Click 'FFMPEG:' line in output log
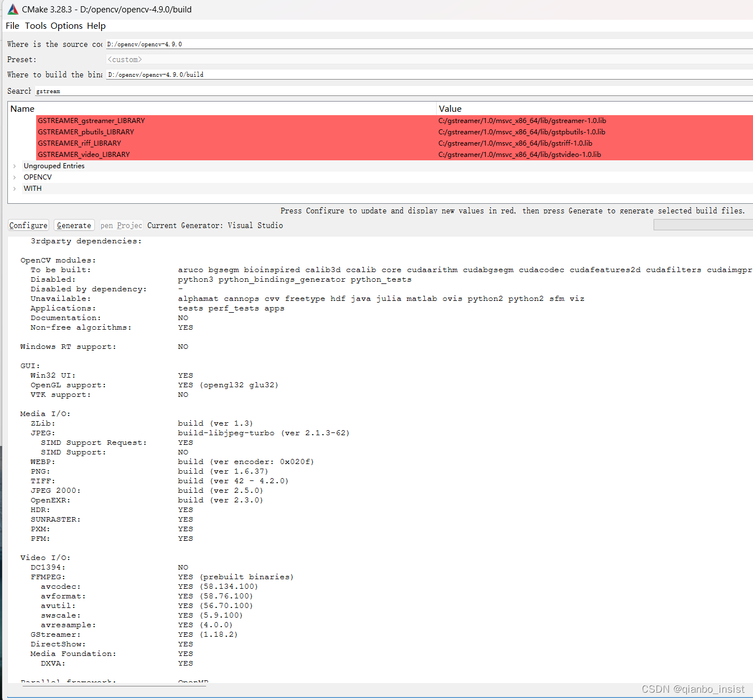753x700 pixels. pos(48,577)
